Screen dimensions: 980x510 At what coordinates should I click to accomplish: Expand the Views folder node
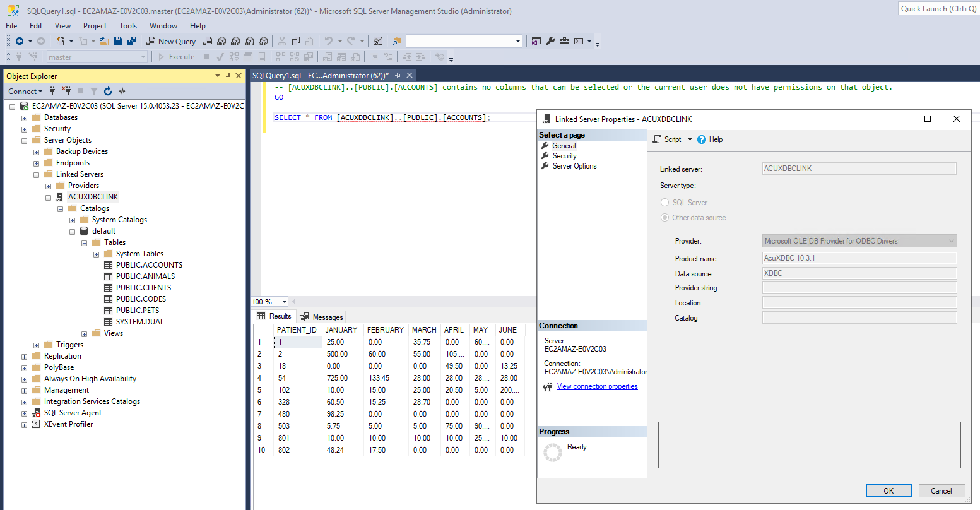point(84,333)
